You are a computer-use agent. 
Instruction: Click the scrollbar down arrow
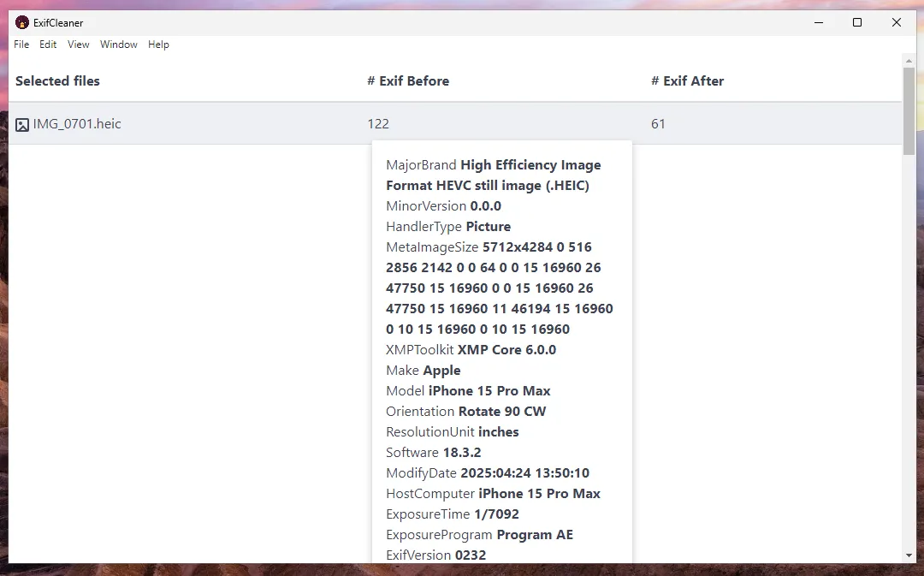(909, 556)
